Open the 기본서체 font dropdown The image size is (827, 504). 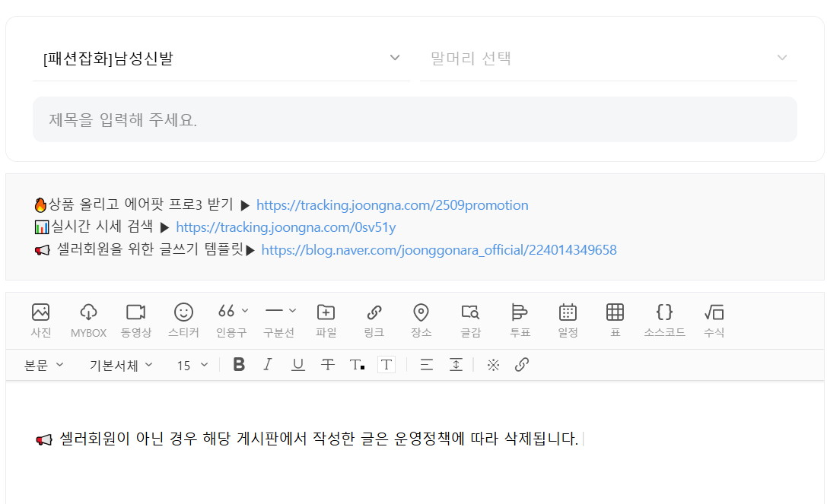[x=121, y=366]
